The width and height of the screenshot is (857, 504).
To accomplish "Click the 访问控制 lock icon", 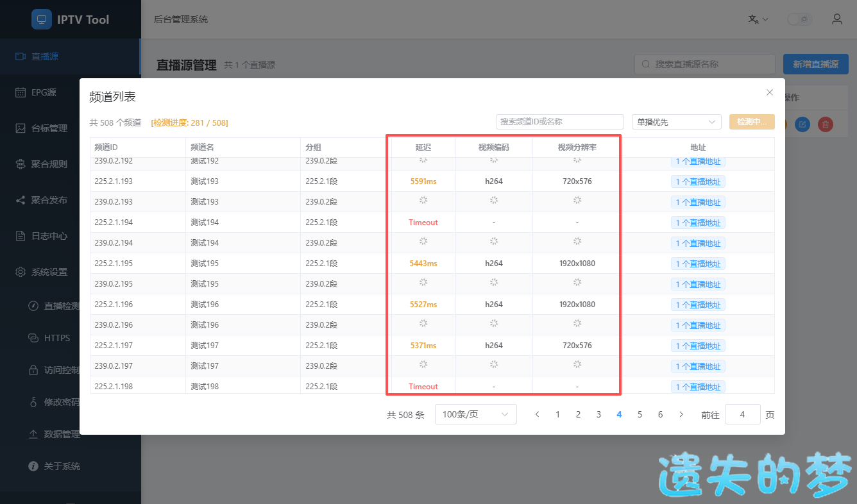I will pyautogui.click(x=33, y=370).
